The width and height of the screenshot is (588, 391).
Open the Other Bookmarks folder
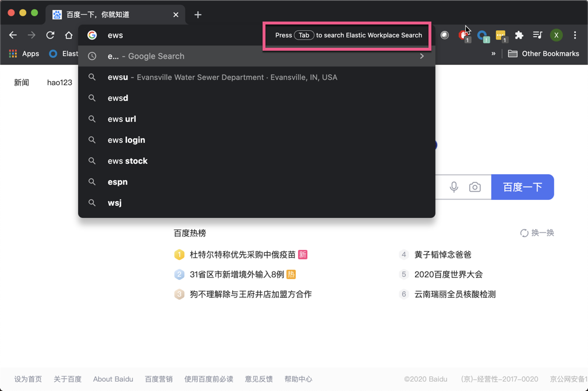543,54
